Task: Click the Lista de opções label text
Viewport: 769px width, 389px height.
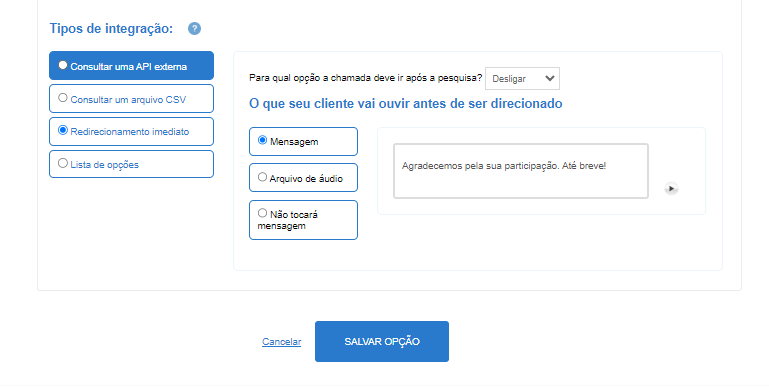Action: 104,165
